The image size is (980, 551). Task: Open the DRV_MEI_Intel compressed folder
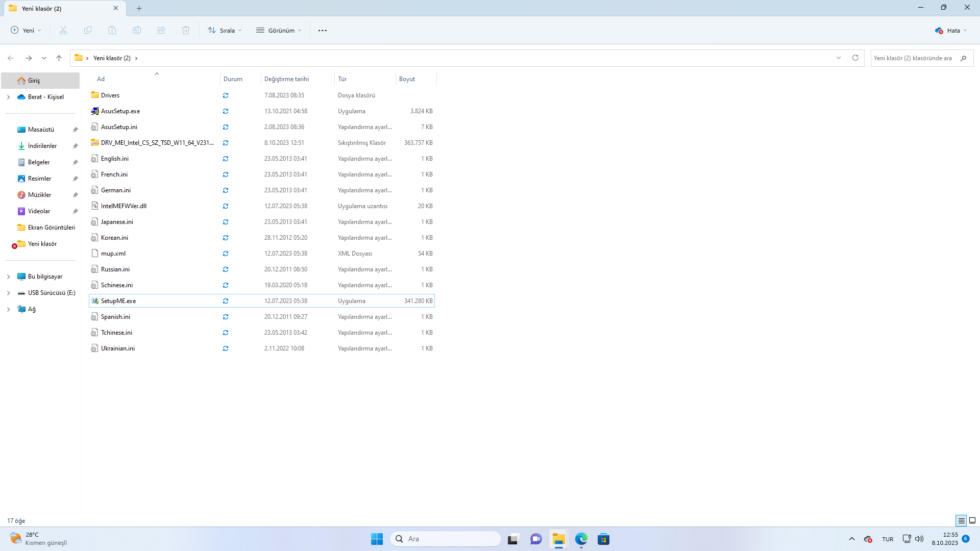(155, 143)
